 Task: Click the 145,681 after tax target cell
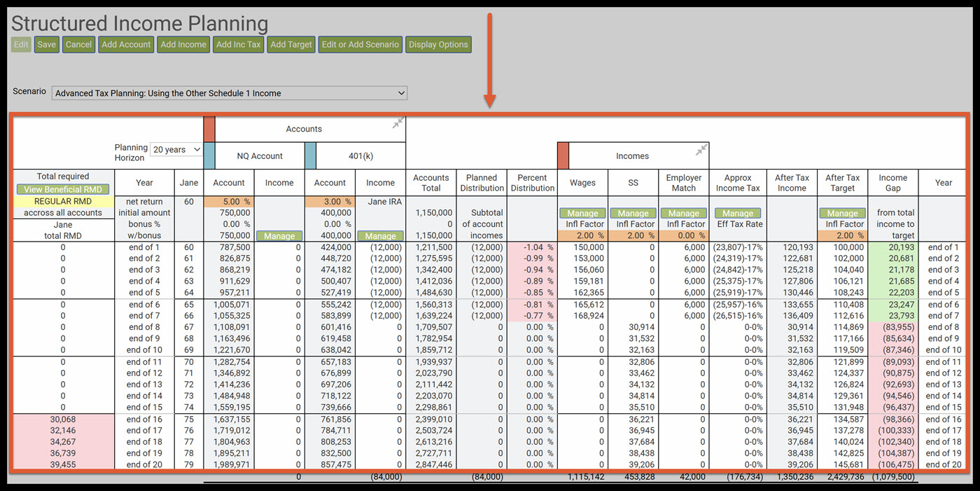point(842,464)
